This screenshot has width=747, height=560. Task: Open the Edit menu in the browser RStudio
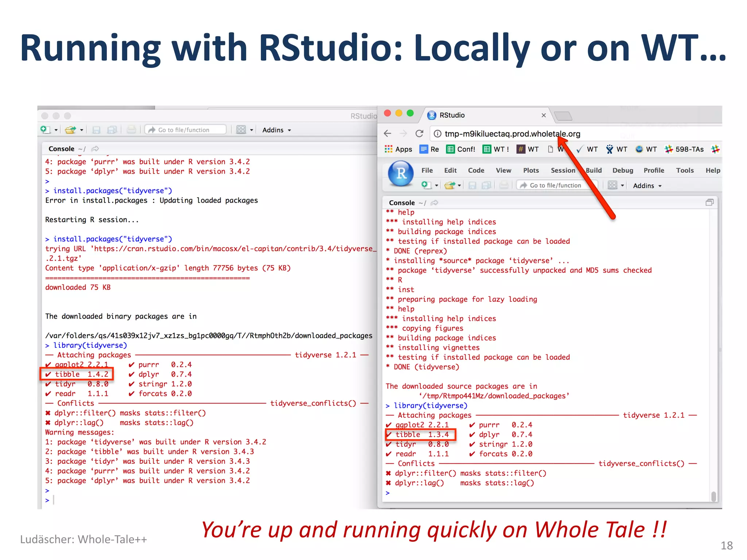click(x=450, y=170)
